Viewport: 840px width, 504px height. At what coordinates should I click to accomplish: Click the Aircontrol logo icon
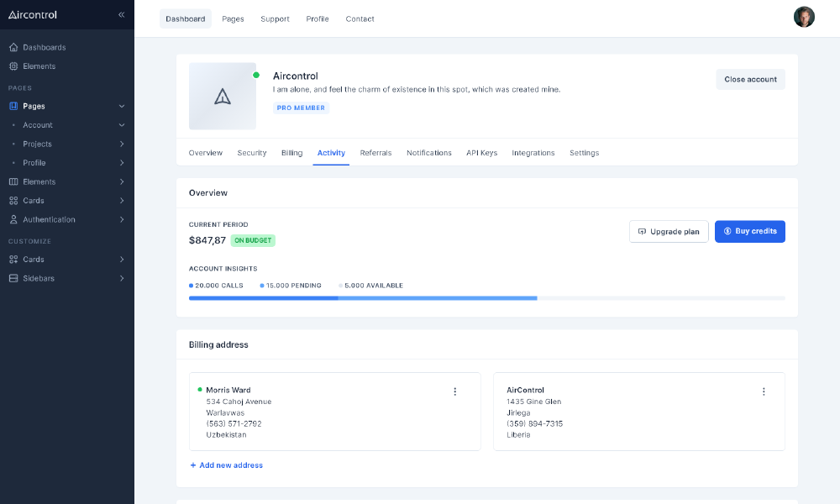coord(13,14)
